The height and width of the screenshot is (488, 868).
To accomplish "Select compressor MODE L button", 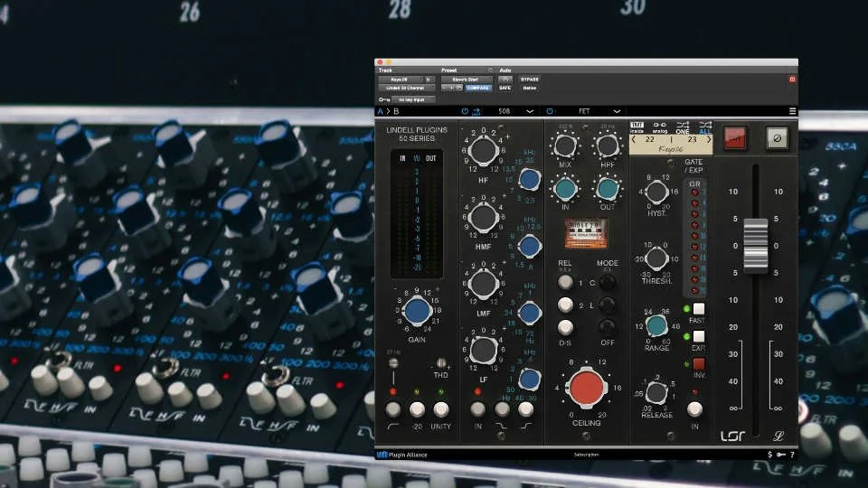I will (608, 305).
